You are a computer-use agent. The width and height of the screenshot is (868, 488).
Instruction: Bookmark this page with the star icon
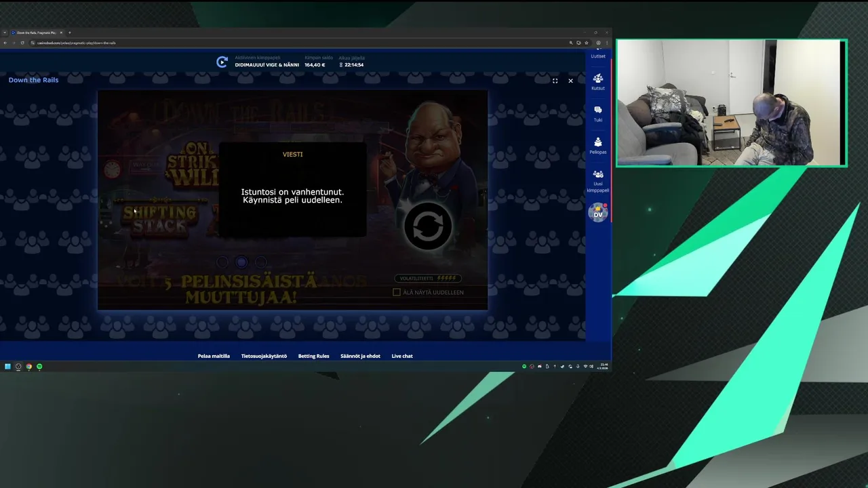(x=587, y=43)
